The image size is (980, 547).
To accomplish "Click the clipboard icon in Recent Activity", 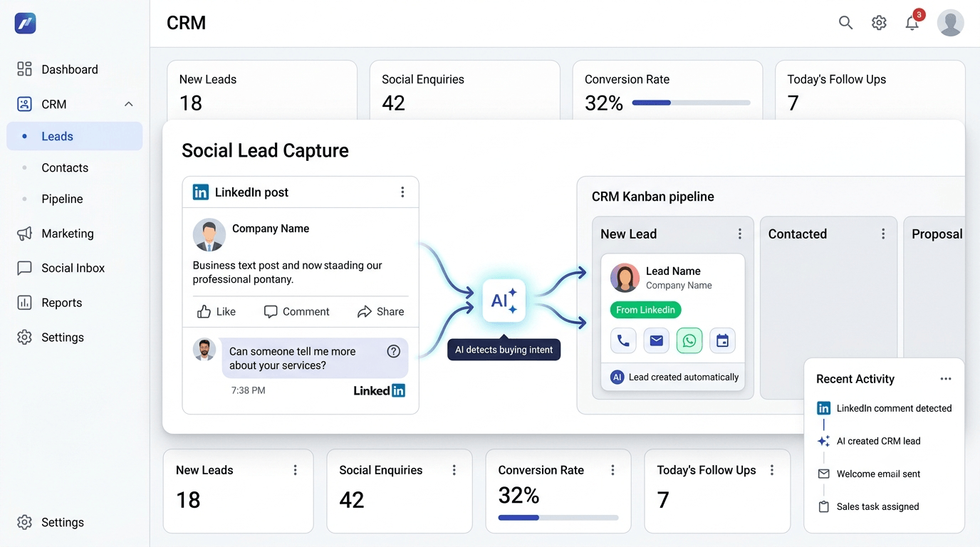I will click(823, 506).
